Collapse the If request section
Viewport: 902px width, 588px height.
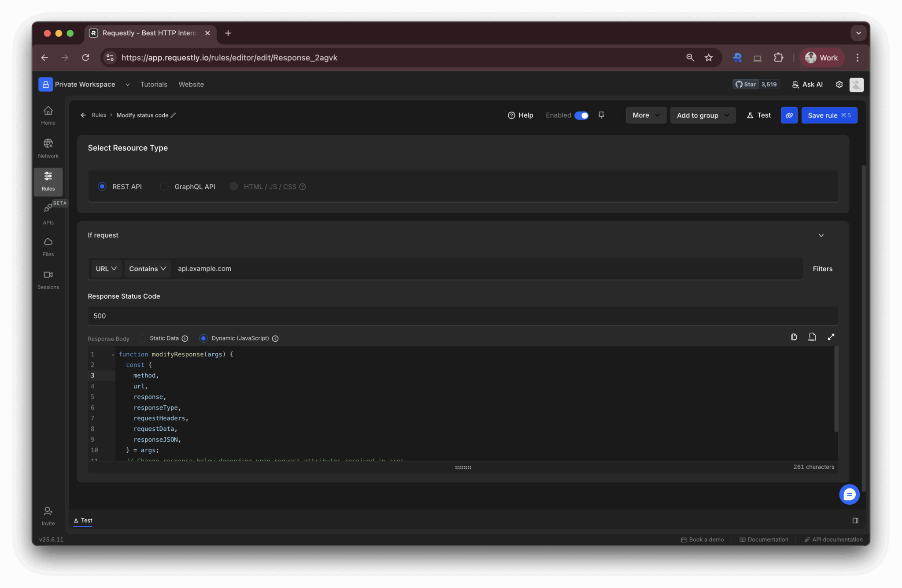821,235
